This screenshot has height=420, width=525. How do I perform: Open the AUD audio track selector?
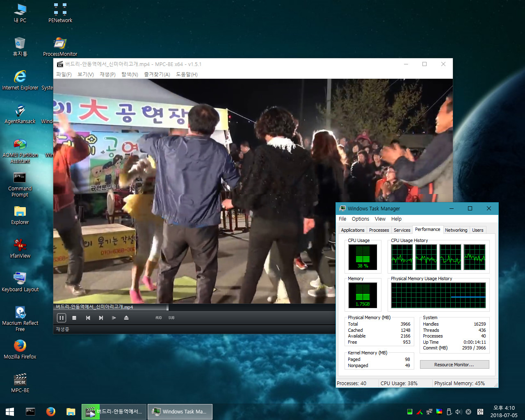(x=159, y=318)
